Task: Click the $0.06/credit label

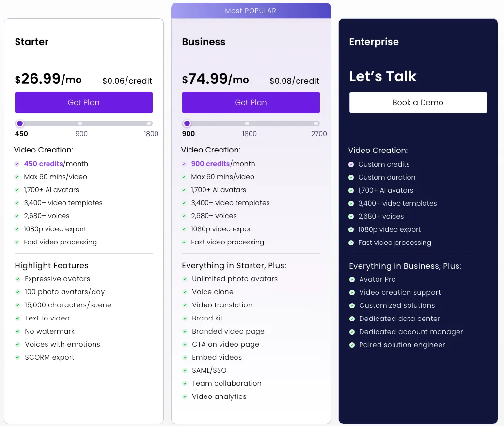Action: coord(127,81)
